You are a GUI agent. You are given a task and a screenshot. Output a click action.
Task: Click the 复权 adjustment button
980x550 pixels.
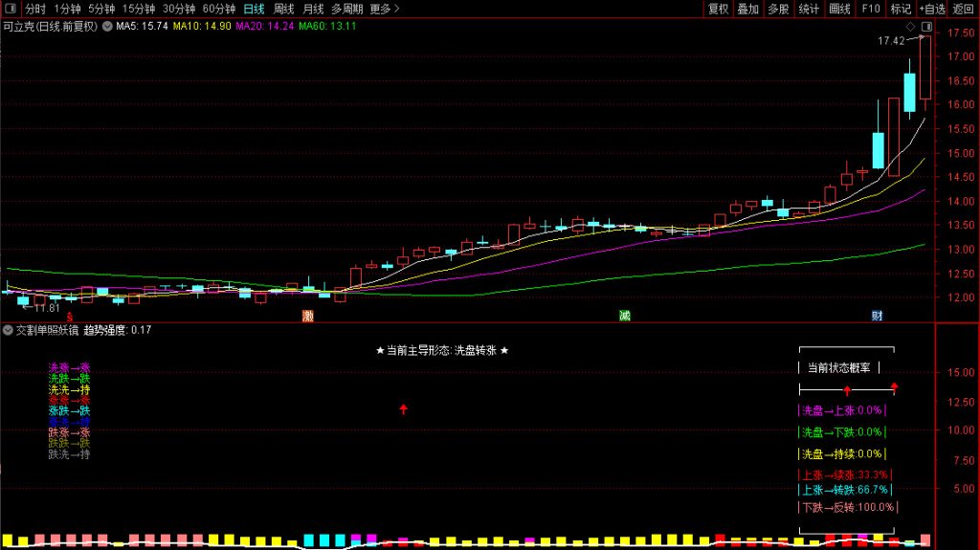click(x=718, y=9)
